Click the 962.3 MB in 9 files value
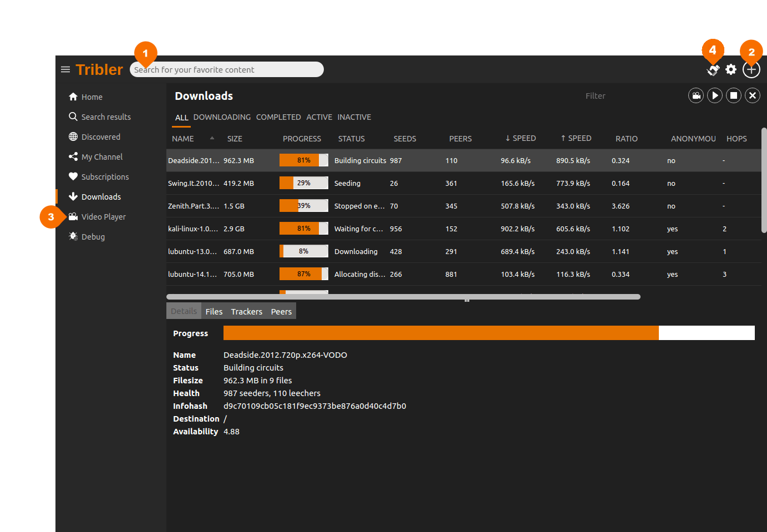The image size is (767, 532). pos(258,381)
